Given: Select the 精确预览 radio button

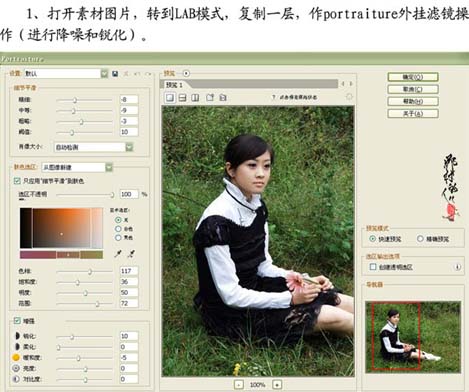Looking at the screenshot, I should [420, 238].
